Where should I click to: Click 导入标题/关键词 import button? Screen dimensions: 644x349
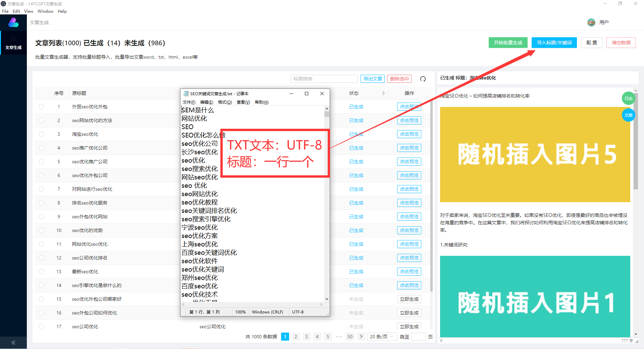pos(554,43)
